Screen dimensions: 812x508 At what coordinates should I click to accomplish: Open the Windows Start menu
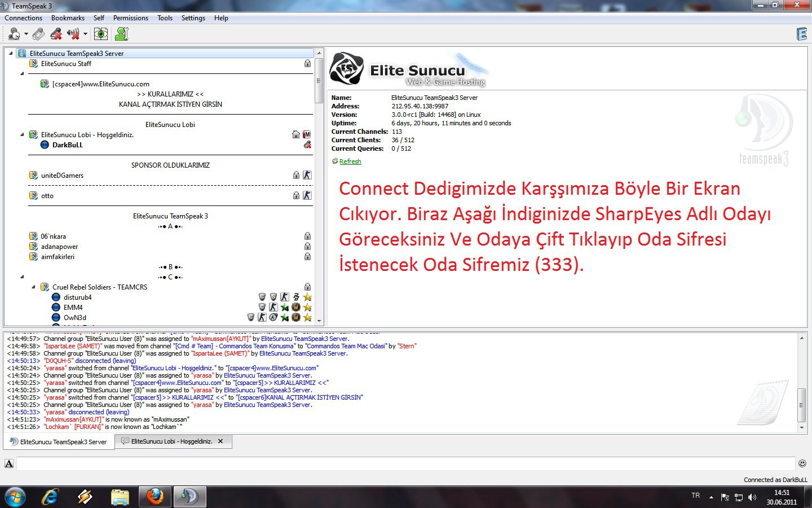(15, 497)
